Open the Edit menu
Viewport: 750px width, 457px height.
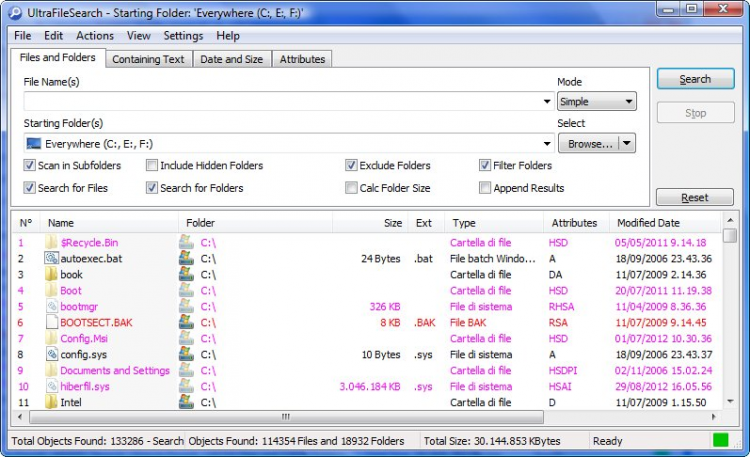(54, 35)
